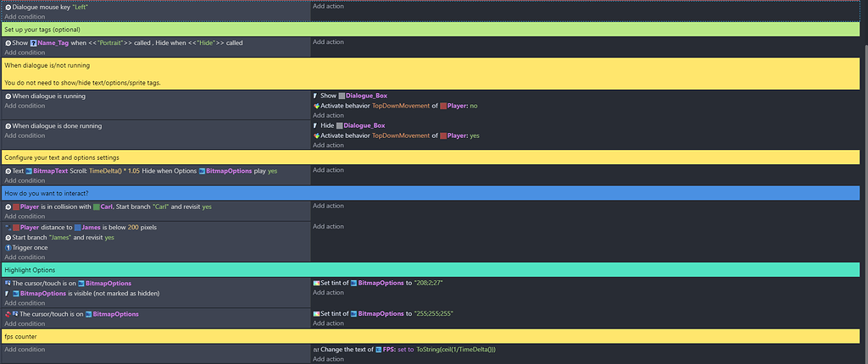Click the "Portrait" tag parameter
The height and width of the screenshot is (364, 868).
click(110, 42)
